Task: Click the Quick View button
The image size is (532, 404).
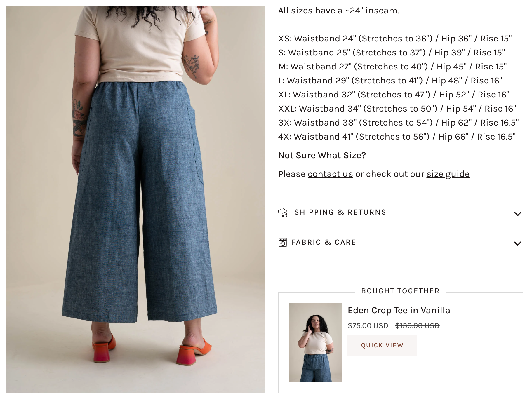Action: pyautogui.click(x=382, y=345)
